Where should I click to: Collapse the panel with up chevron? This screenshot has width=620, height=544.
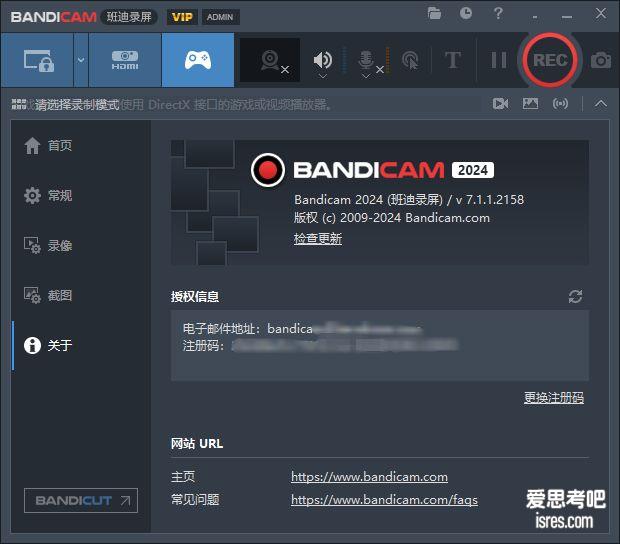tap(601, 104)
